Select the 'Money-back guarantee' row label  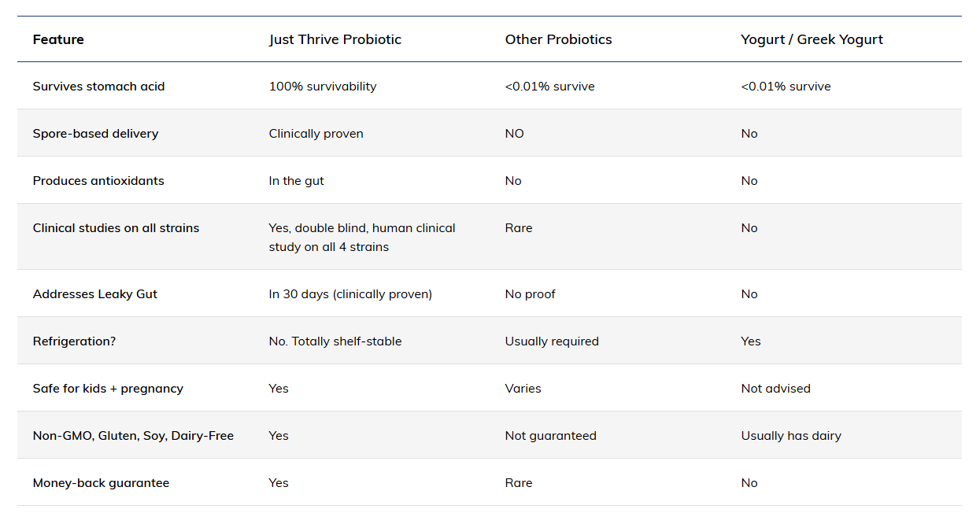tap(101, 483)
